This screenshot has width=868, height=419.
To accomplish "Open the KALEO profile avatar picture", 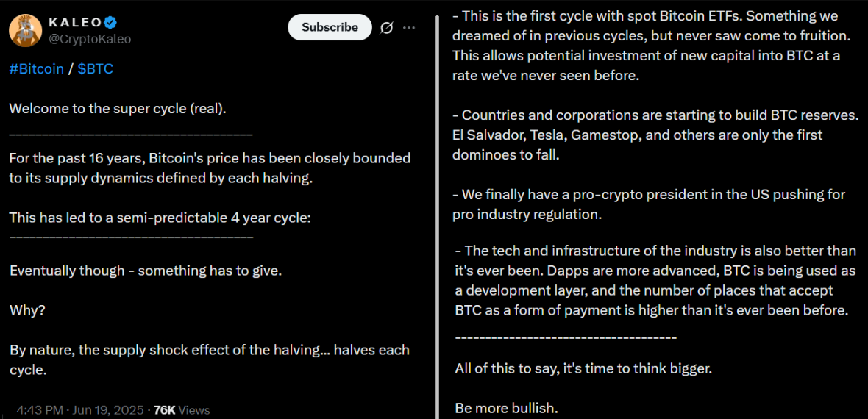I will tap(26, 30).
